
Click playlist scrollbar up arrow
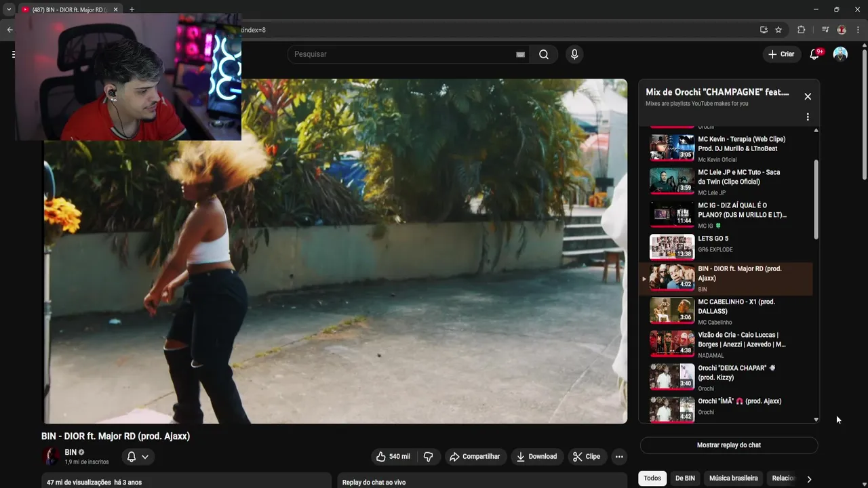816,129
